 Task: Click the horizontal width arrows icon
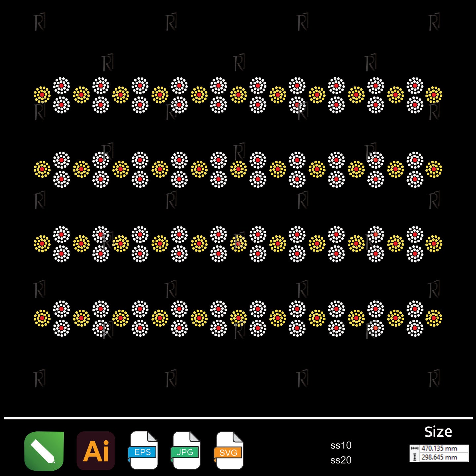pyautogui.click(x=415, y=449)
